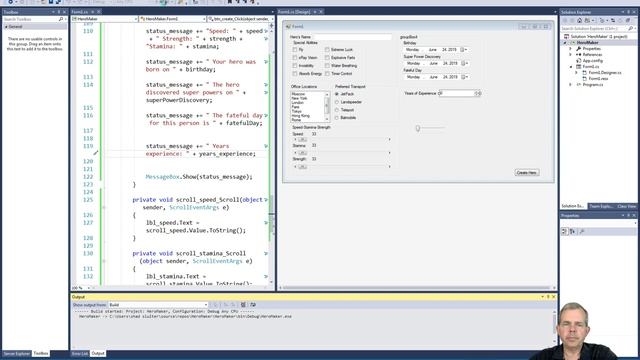This screenshot has height=360, width=640.
Task: Click the Form1 window icon in designer title
Action: [x=288, y=27]
